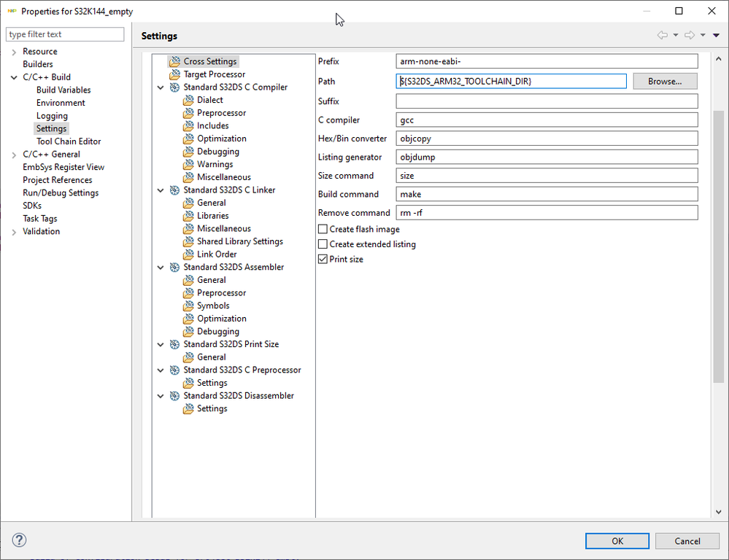Click the Libraries option icon
This screenshot has width=729, height=560.
tap(188, 216)
